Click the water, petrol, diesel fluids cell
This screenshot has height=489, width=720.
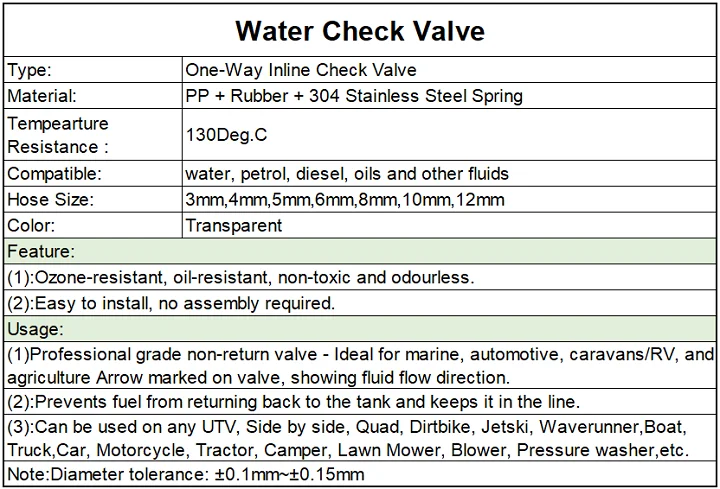click(449, 174)
